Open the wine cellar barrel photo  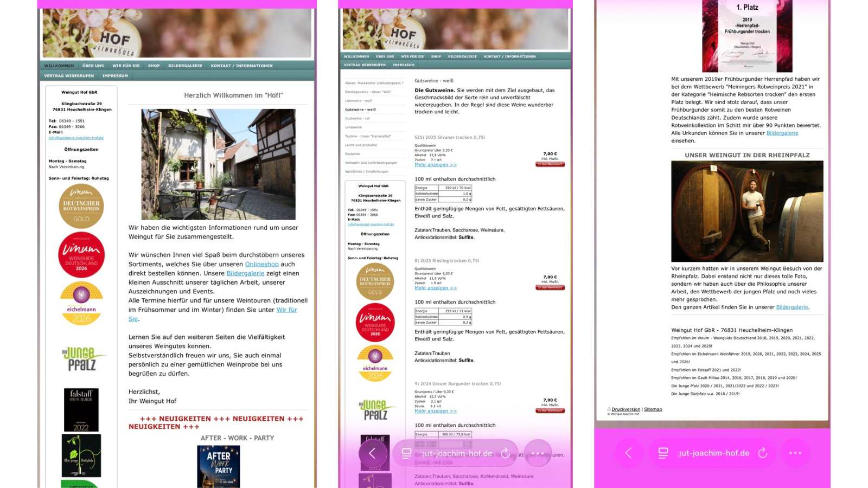pyautogui.click(x=747, y=211)
